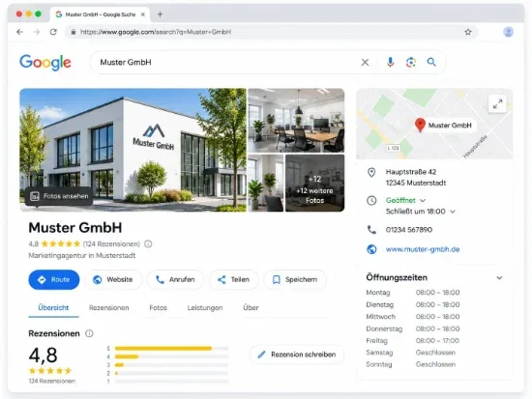Click the browser address bar URL
The width and height of the screenshot is (532, 399).
pos(156,32)
